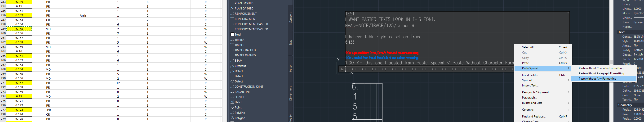Click the text editor ruler bar
Viewport: 644px width, 122px height.
pyautogui.click(x=430, y=69)
